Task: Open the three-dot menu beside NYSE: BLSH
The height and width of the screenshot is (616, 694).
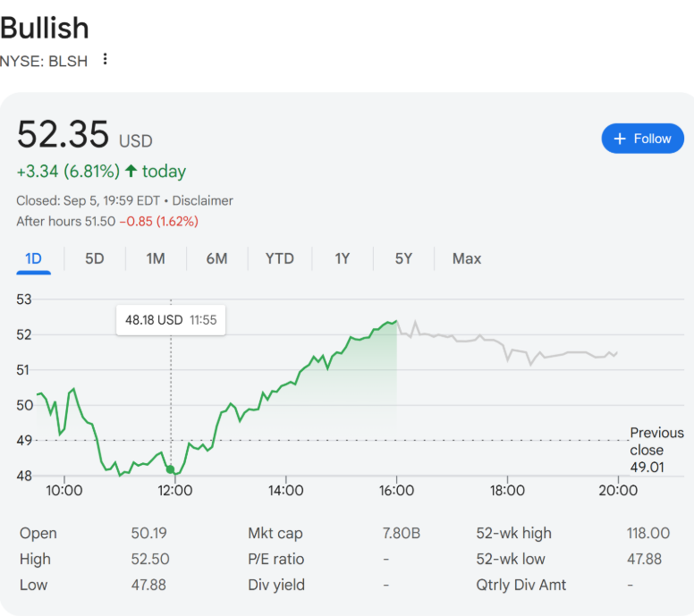Action: tap(106, 59)
